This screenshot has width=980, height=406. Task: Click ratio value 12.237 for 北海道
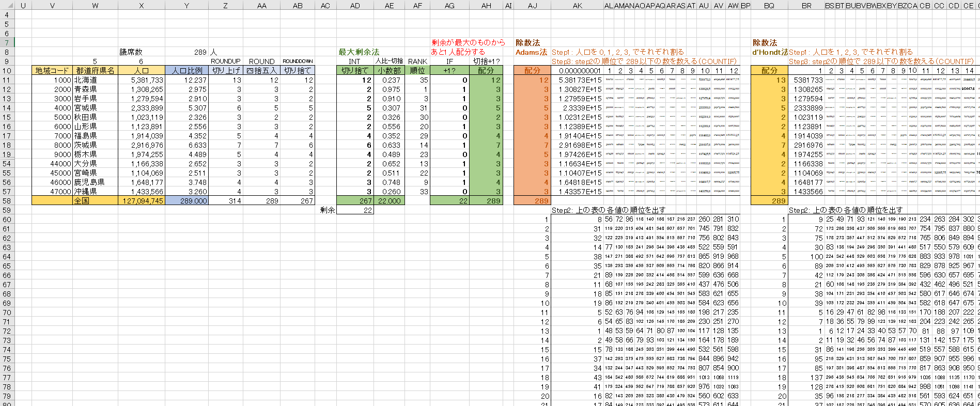tap(187, 80)
